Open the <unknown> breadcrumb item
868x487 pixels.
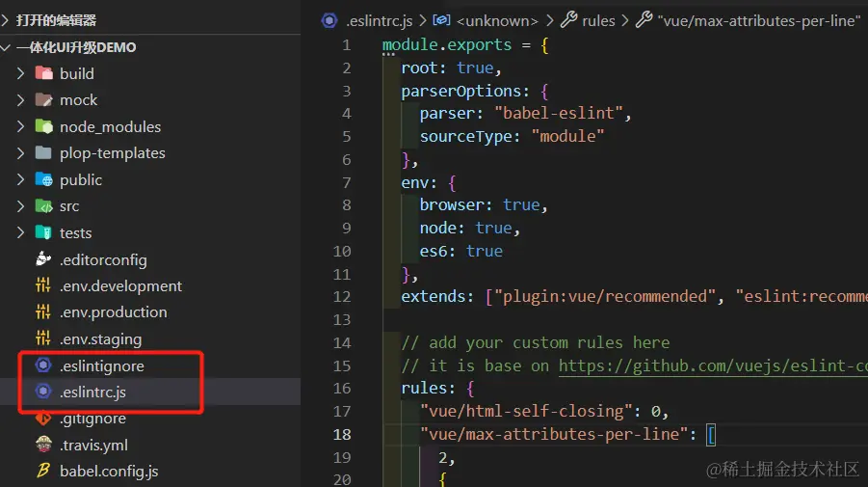[497, 21]
